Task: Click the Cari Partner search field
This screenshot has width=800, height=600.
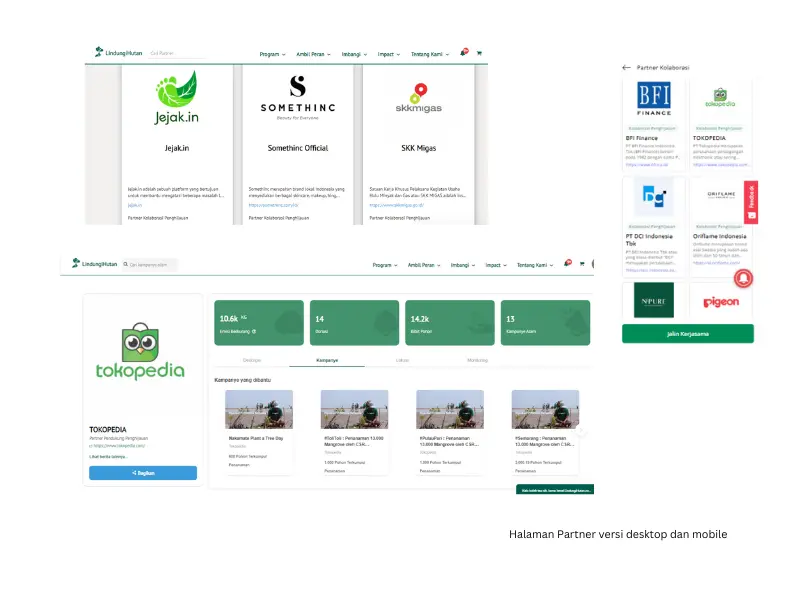Action: [176, 53]
